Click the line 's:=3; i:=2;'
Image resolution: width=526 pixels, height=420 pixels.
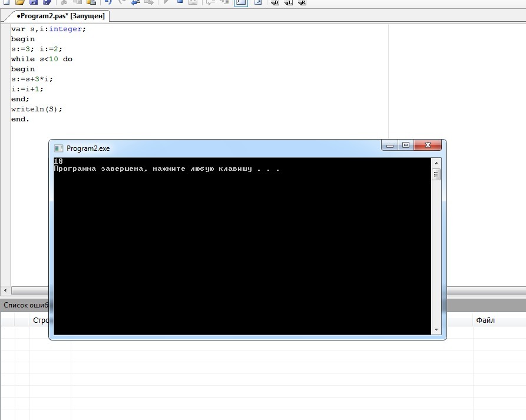click(37, 49)
